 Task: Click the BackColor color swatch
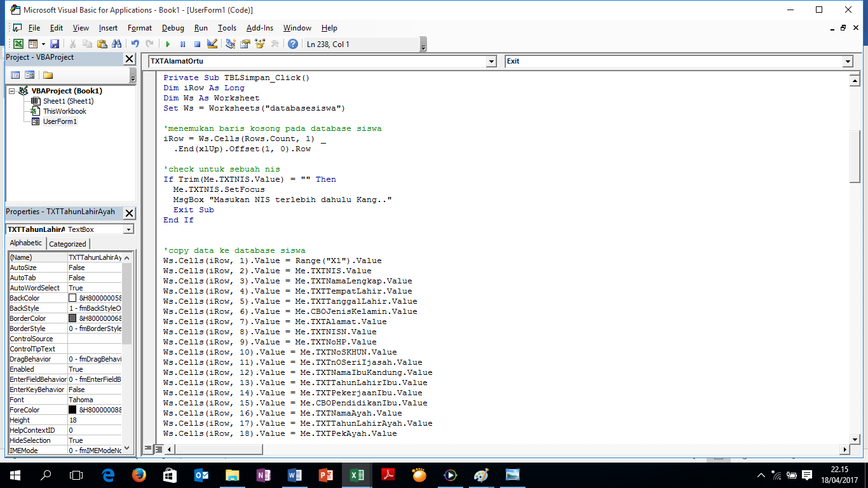pos(72,298)
